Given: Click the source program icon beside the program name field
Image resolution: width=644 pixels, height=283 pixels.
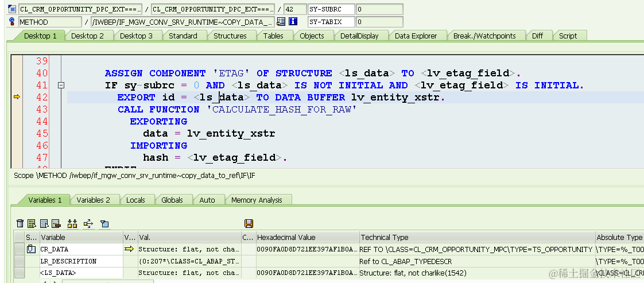Looking at the screenshot, I should click(x=12, y=9).
